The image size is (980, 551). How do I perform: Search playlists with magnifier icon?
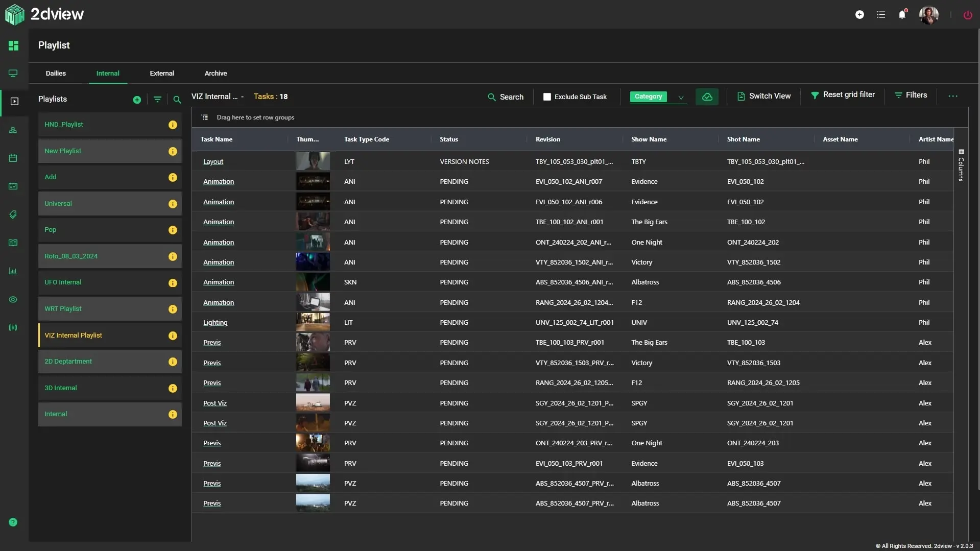click(177, 100)
